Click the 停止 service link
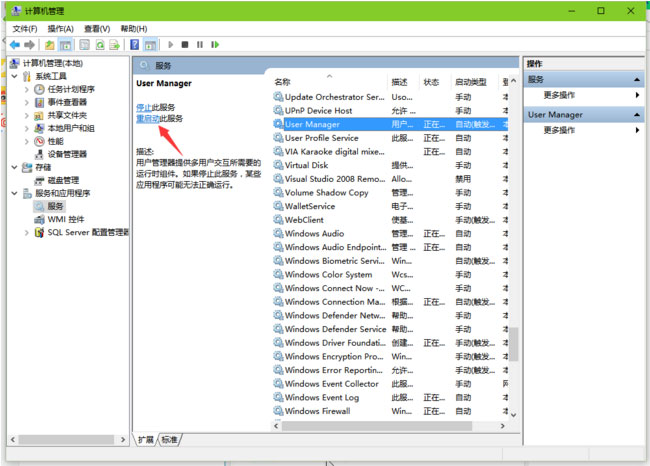650x466 pixels. pyautogui.click(x=143, y=107)
